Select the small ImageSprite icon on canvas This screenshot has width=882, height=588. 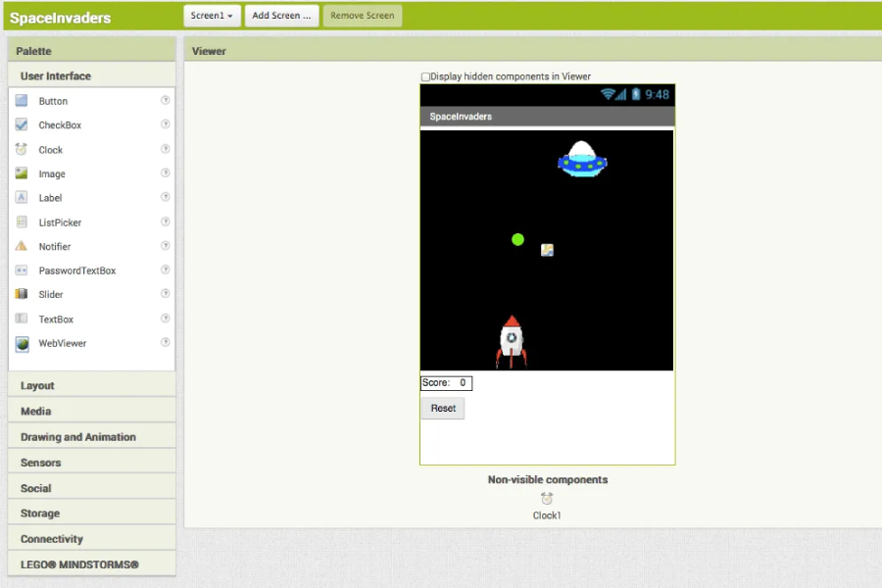pyautogui.click(x=547, y=250)
